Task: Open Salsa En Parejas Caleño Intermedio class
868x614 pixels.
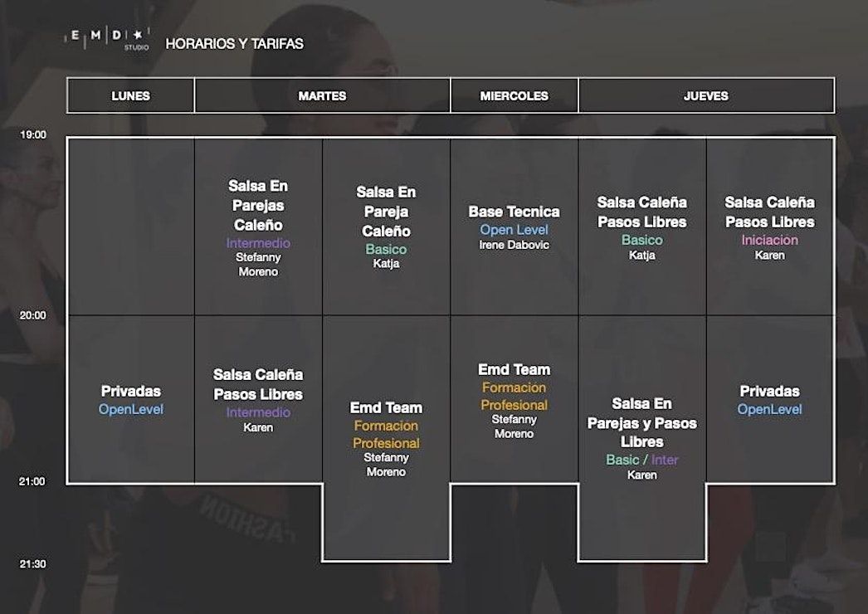Action: (x=258, y=227)
